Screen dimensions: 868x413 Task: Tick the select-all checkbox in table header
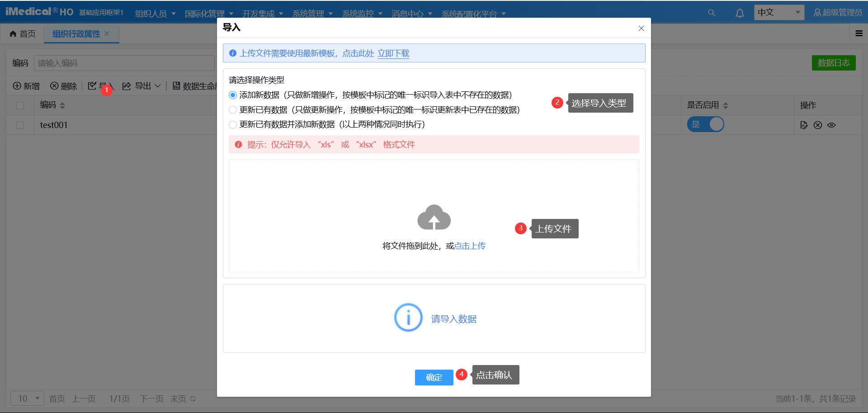20,105
